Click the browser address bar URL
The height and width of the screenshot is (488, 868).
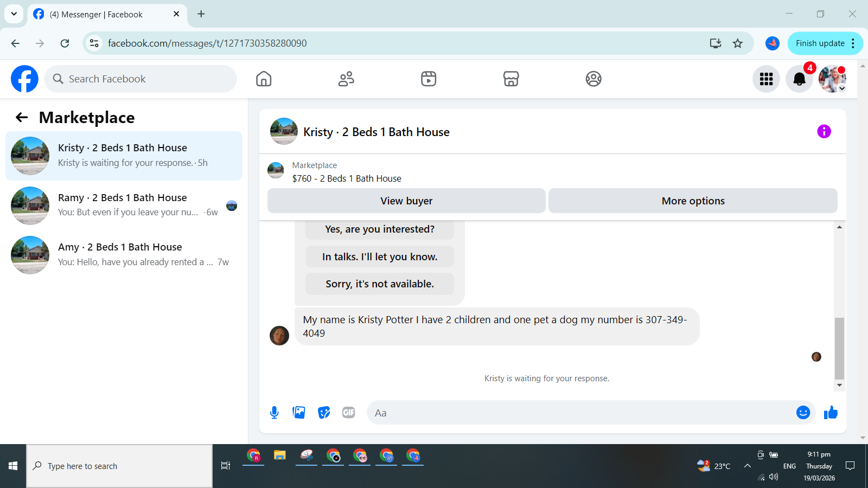(x=207, y=43)
